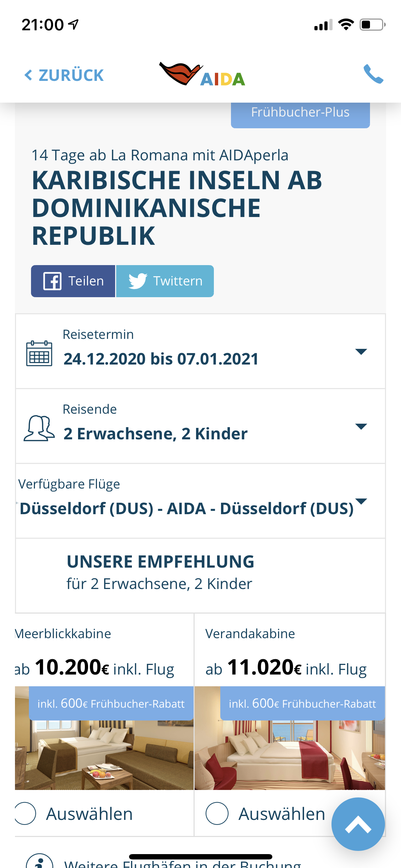The height and width of the screenshot is (868, 401).
Task: Open the Verfügbare Flüge dropdown
Action: (361, 501)
